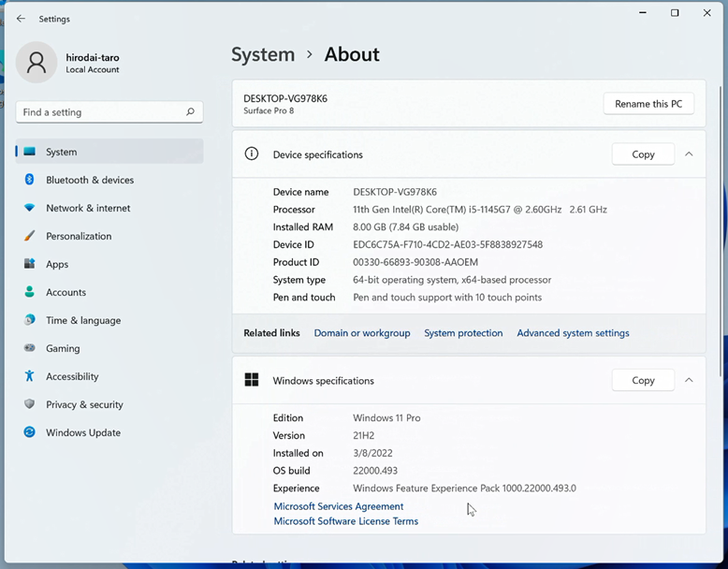Go back with the Settings back arrow
The image size is (728, 569).
coord(21,19)
